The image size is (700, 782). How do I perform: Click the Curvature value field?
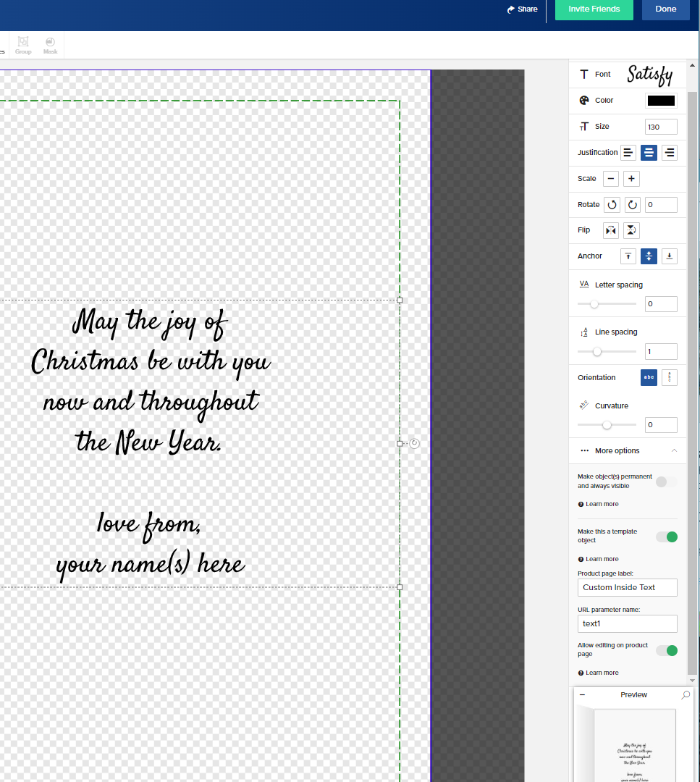click(661, 425)
